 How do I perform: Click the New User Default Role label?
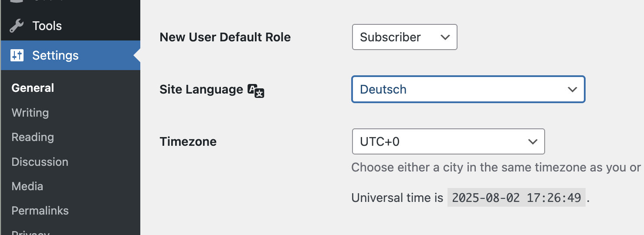point(225,37)
